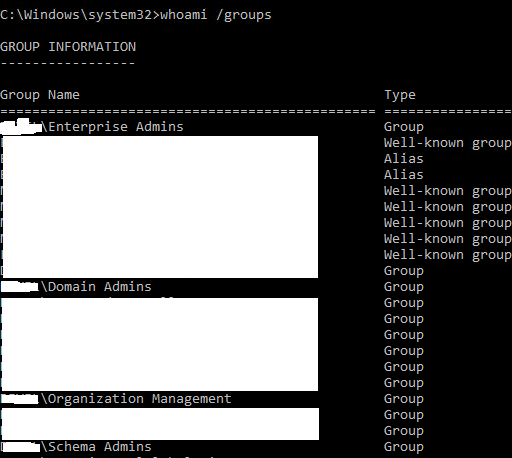Click the C:\Windows\system32 prompt path
The height and width of the screenshot is (458, 512).
point(76,15)
